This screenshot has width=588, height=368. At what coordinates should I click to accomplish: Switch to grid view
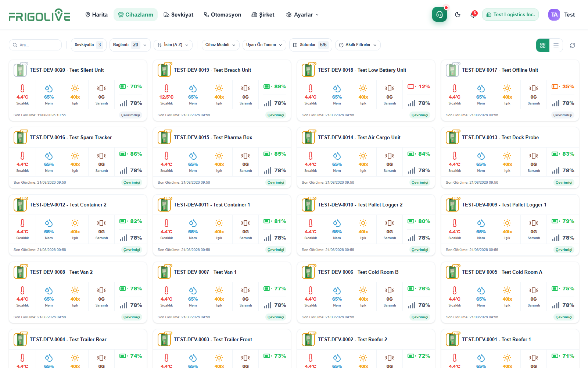[543, 45]
